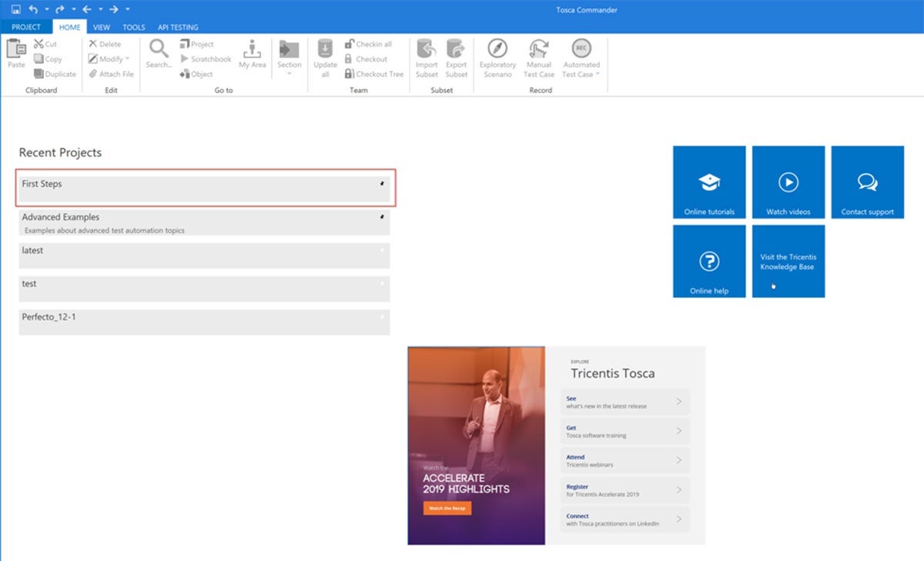This screenshot has height=561, width=924.
Task: Open the Online help tile
Action: 709,261
